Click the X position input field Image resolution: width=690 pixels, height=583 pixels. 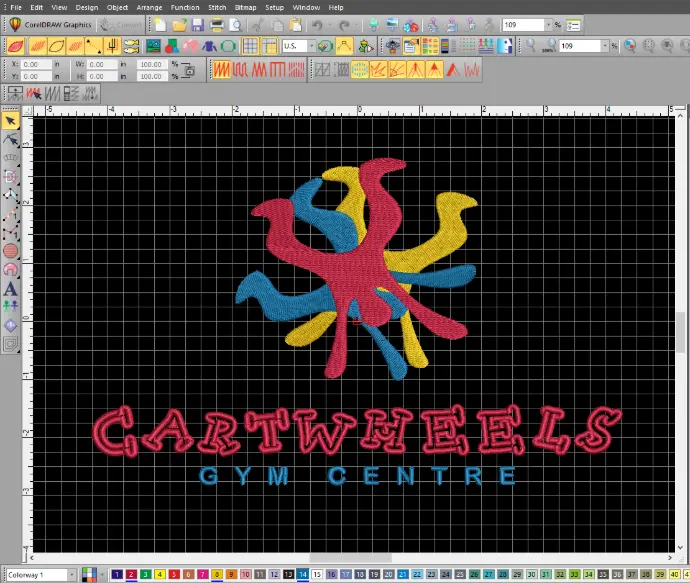coord(38,64)
